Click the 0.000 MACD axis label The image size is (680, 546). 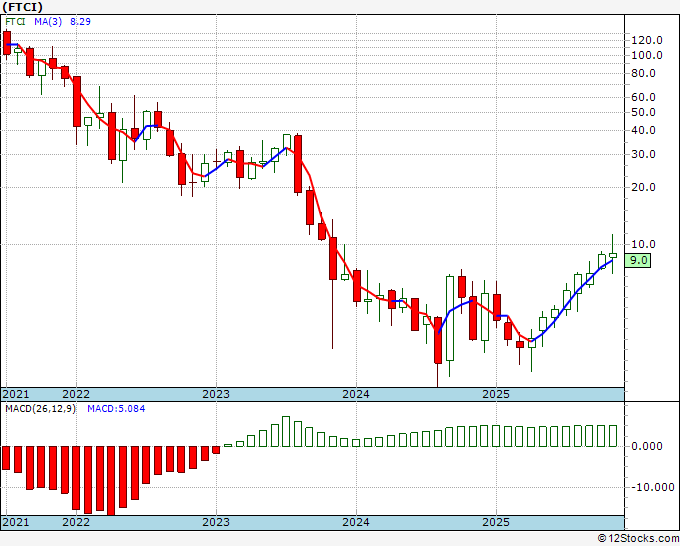coord(647,446)
